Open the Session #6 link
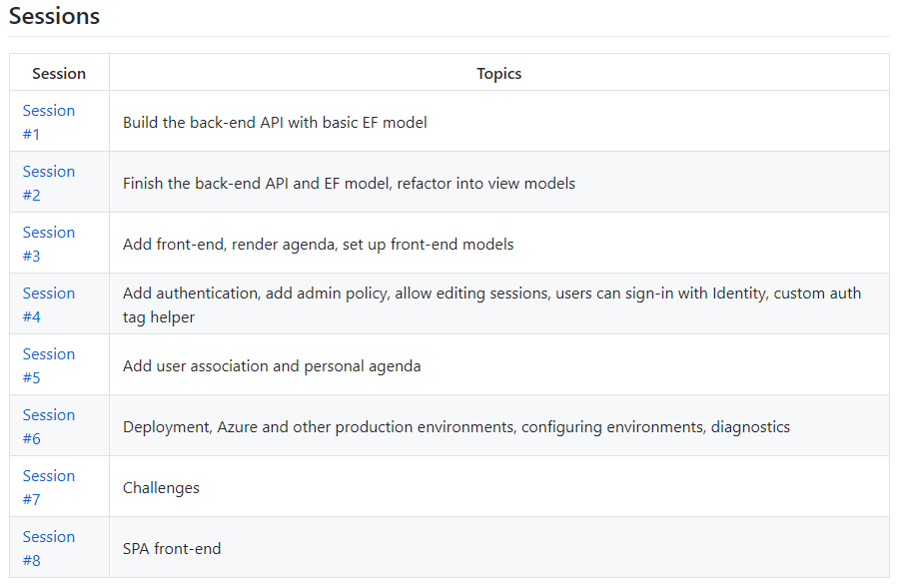This screenshot has height=588, width=898. point(49,426)
